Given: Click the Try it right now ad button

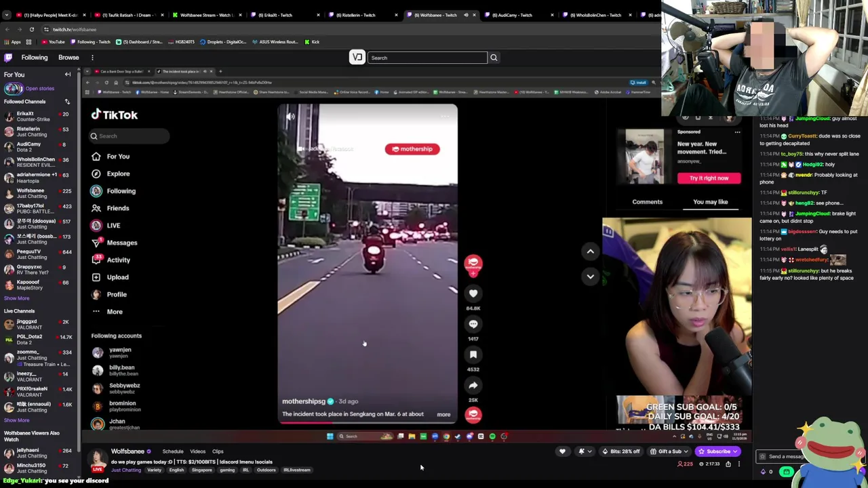Looking at the screenshot, I should [709, 178].
